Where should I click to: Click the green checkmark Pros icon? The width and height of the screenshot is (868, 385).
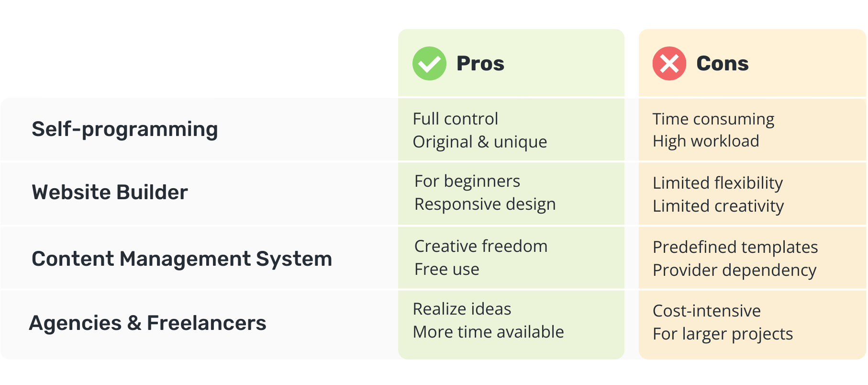coord(429,63)
